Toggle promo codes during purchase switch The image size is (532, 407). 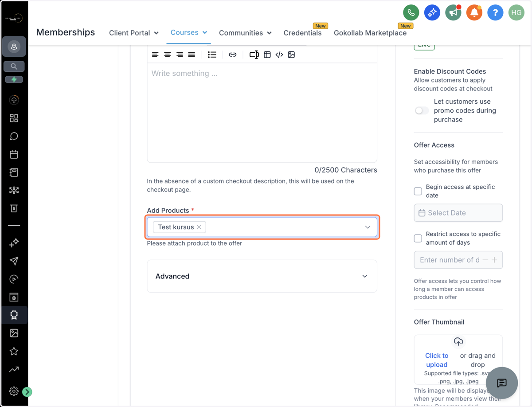coord(422,110)
